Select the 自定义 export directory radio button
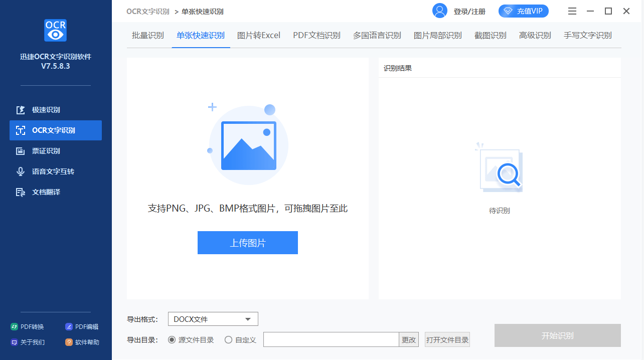This screenshot has height=360, width=644. [x=229, y=340]
